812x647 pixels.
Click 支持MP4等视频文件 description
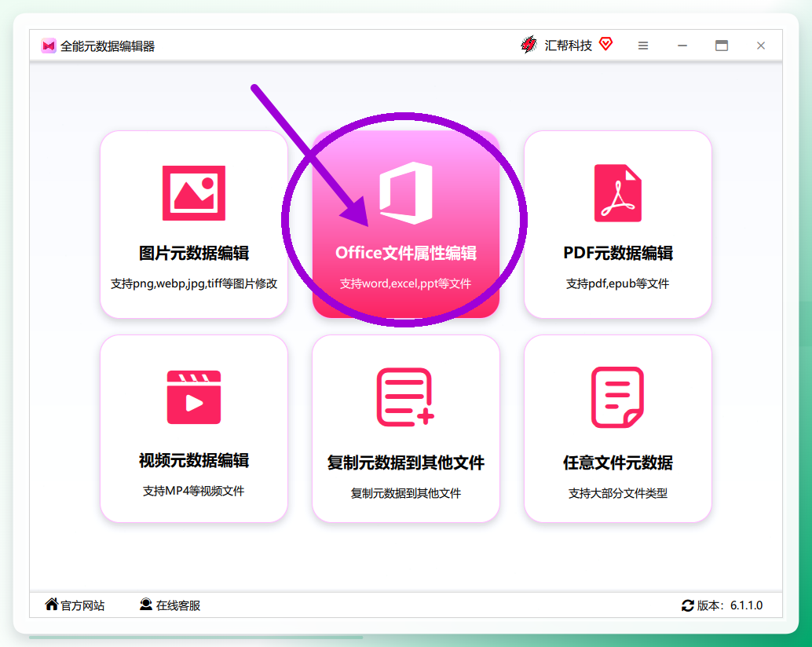tap(194, 491)
